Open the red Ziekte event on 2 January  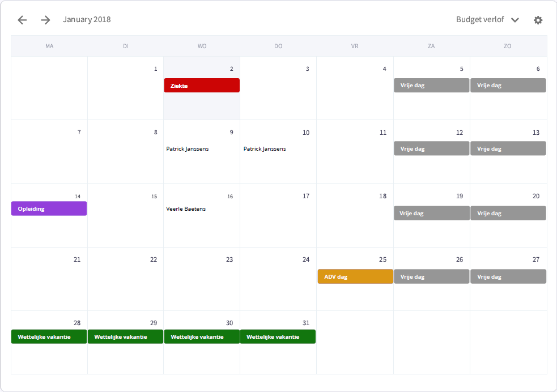click(x=202, y=86)
